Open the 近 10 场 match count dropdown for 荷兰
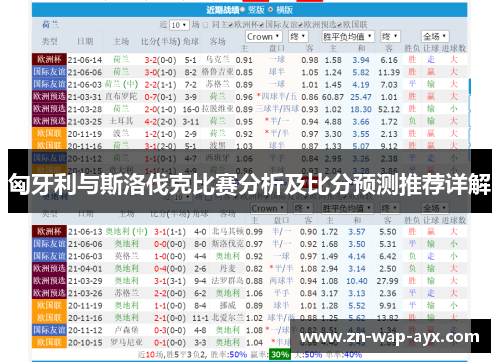 pos(179,25)
